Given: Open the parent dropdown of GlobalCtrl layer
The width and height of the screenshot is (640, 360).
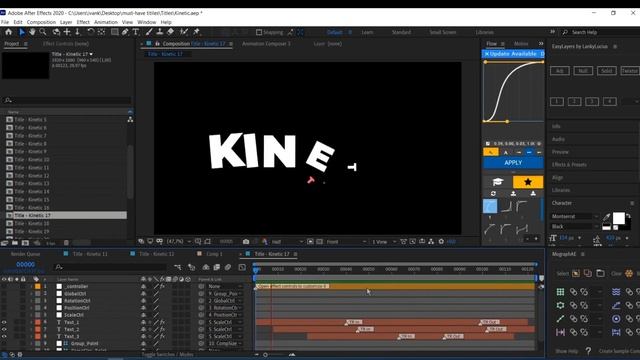Looking at the screenshot, I should click(225, 293).
